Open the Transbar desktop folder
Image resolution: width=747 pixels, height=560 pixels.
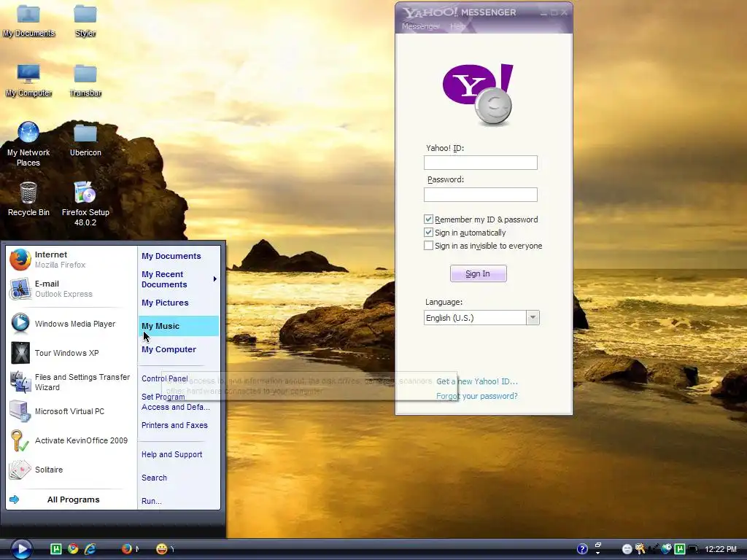[x=85, y=80]
